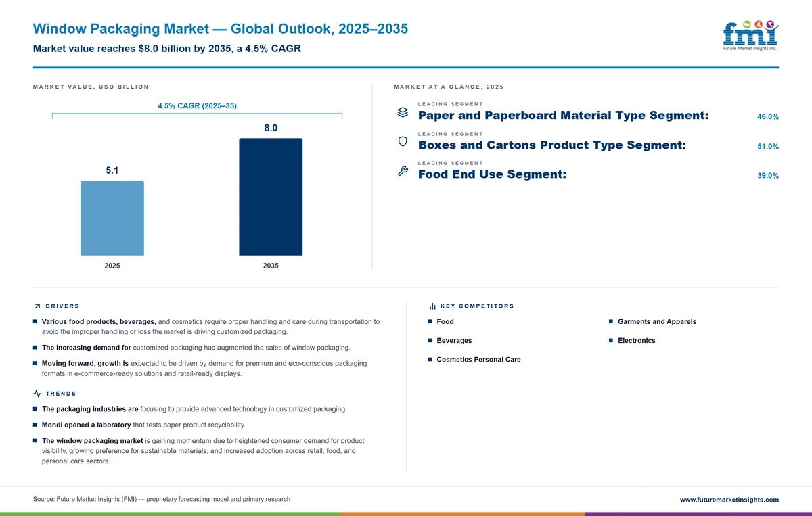This screenshot has height=516, width=812.
Task: Click Boxes and Cartons Product Type Segment heading
Action: (552, 145)
